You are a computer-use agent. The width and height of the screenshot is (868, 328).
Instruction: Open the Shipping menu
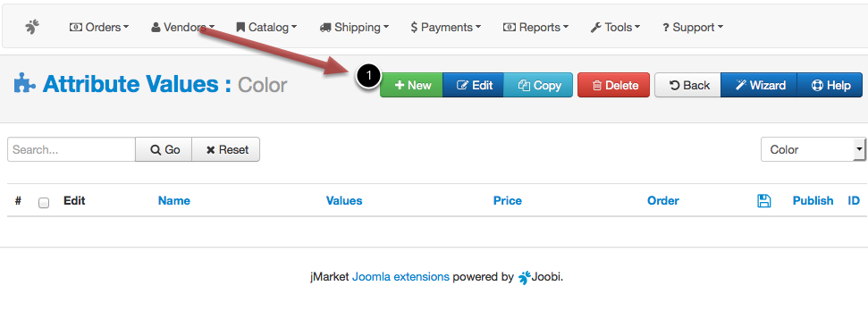[354, 27]
